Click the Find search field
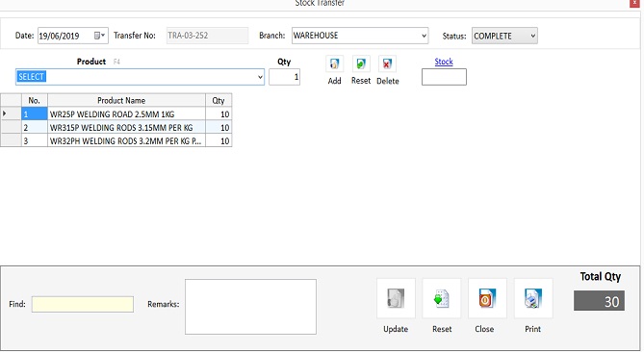 point(83,304)
